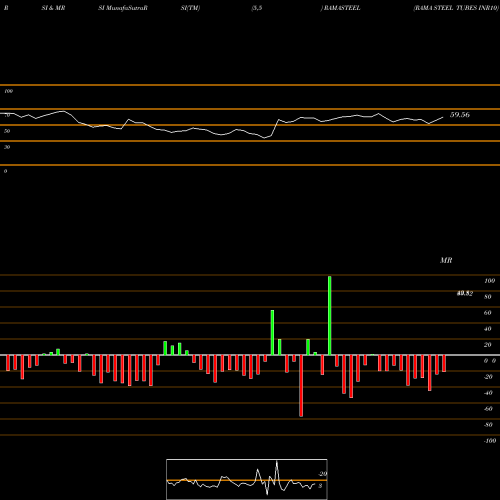Click the 'SI & MR' header text

[x=53, y=8]
